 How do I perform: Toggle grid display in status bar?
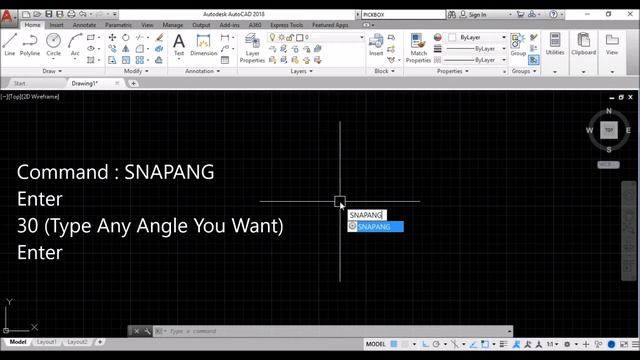tap(393, 344)
